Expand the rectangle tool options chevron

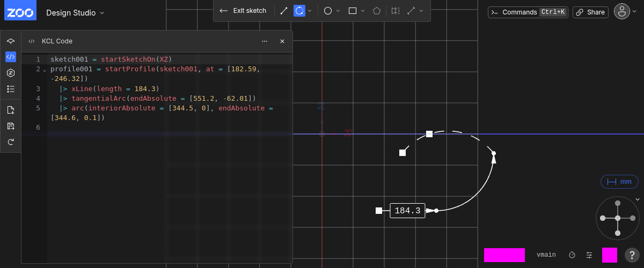coord(363,11)
